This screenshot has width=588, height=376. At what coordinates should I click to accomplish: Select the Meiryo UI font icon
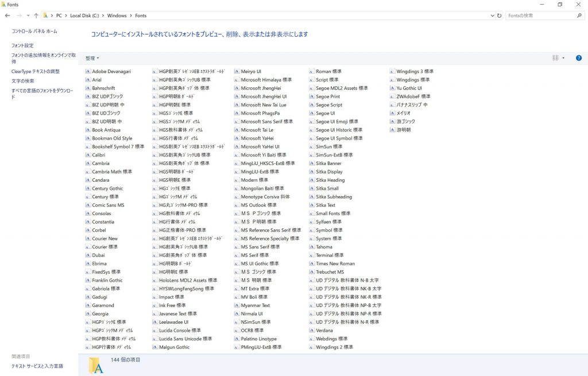tap(237, 71)
